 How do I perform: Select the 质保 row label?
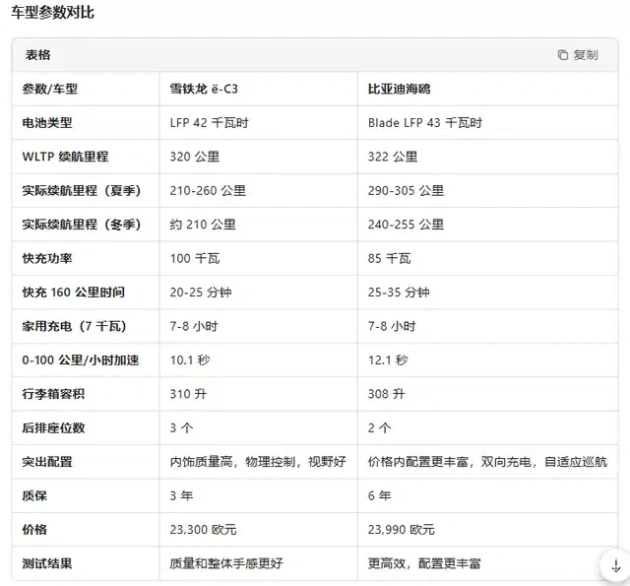tap(35, 496)
